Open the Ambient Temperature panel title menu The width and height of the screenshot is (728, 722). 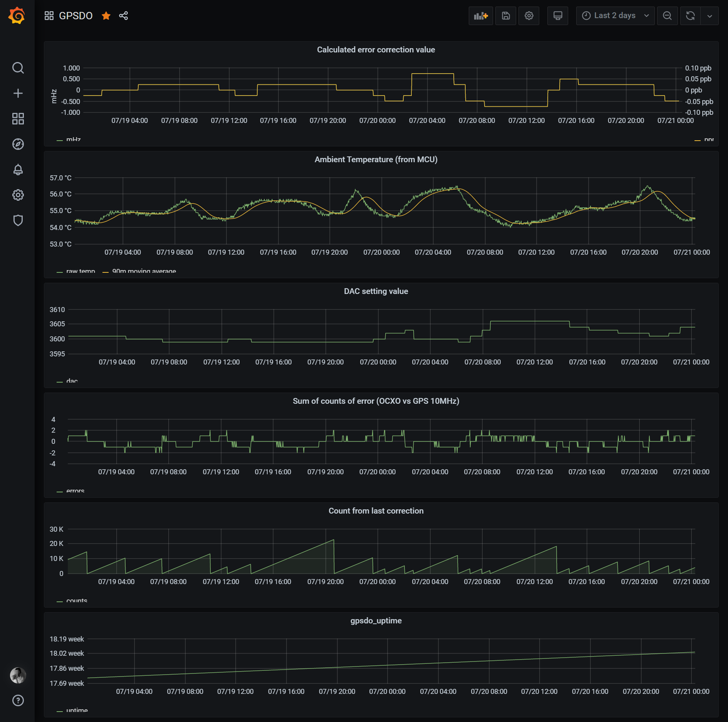[376, 160]
